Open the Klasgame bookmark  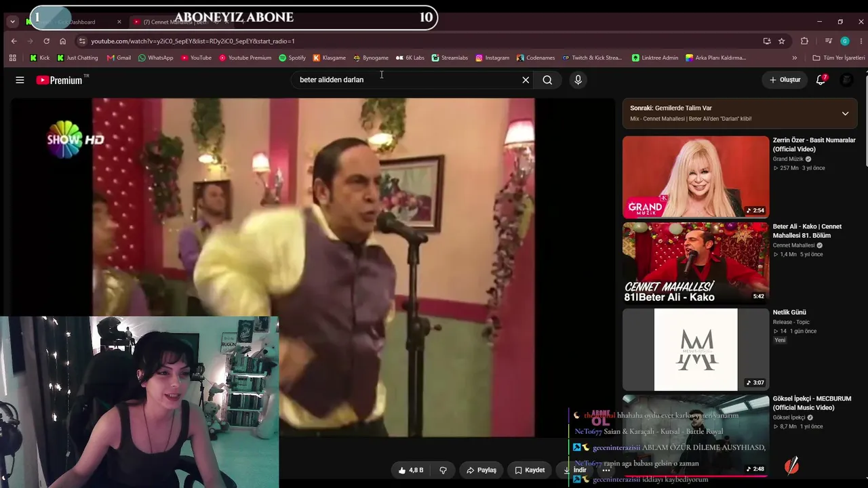click(329, 58)
